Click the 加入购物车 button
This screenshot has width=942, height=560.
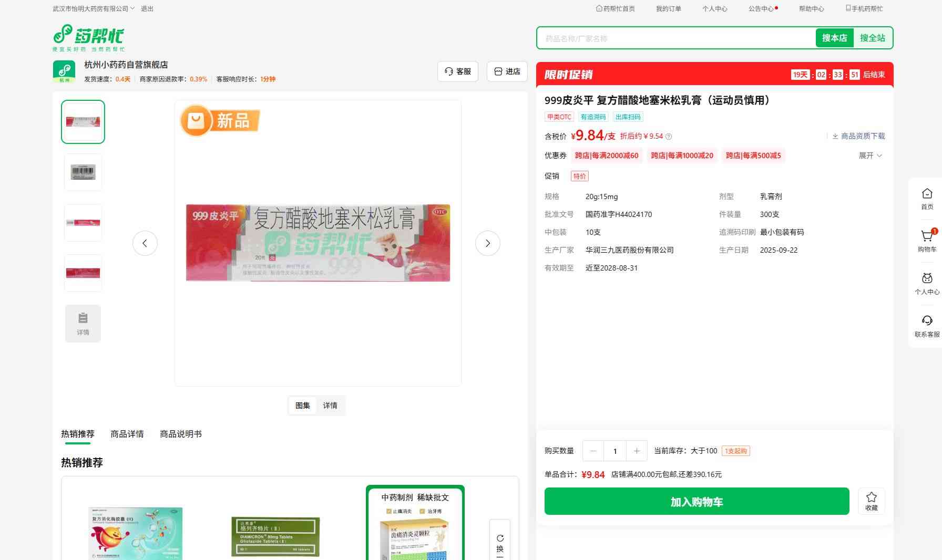(697, 501)
